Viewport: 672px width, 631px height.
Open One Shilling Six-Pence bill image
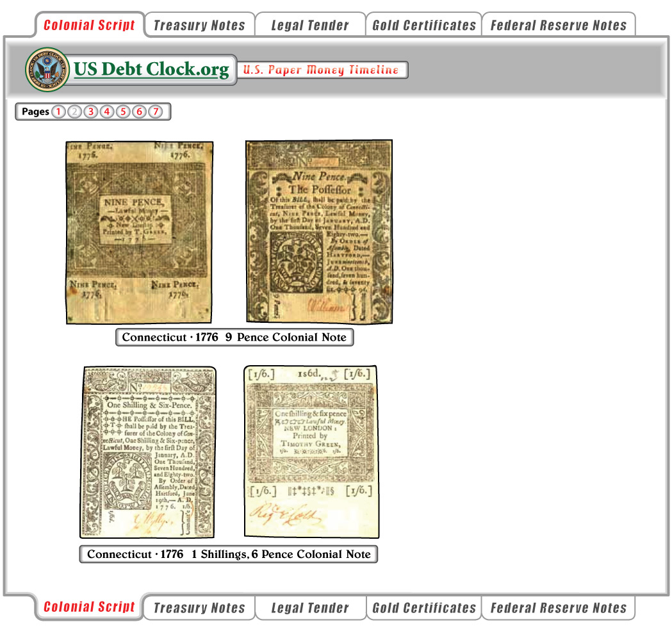pos(147,452)
